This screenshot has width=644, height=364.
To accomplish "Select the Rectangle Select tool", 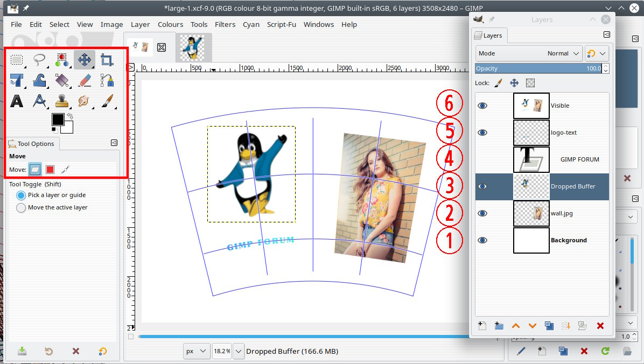I will pyautogui.click(x=17, y=60).
